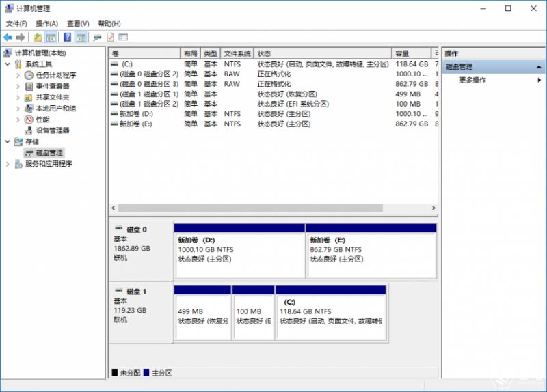Collapse the 系统工具 tree node
The height and width of the screenshot is (392, 547).
[8, 64]
